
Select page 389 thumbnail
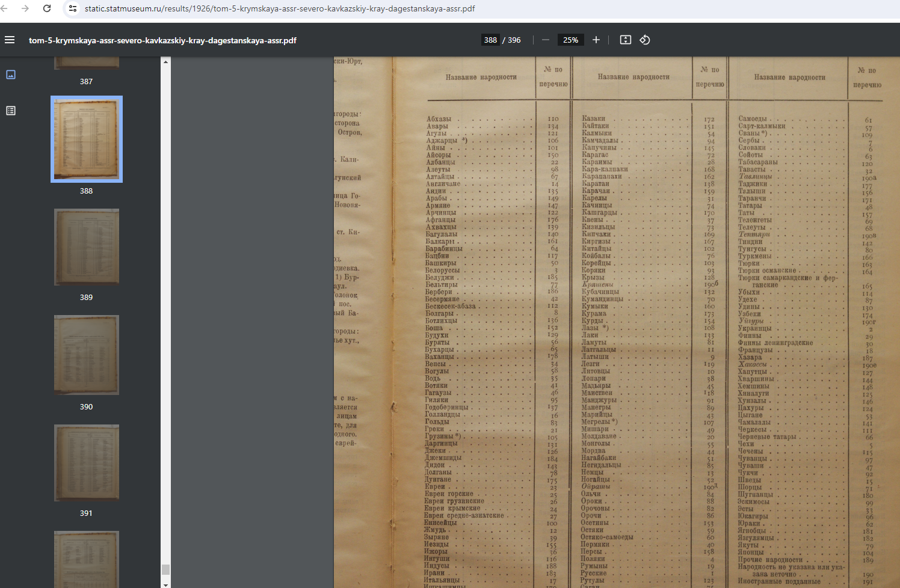[x=87, y=247]
